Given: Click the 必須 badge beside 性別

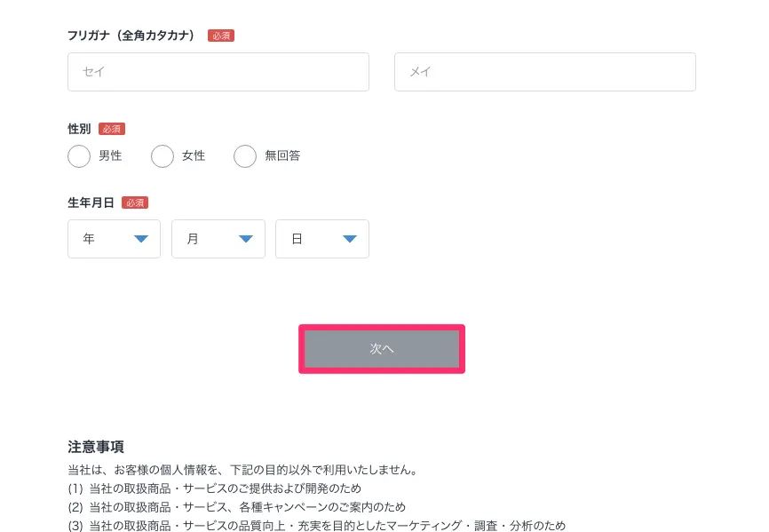Looking at the screenshot, I should tap(112, 129).
